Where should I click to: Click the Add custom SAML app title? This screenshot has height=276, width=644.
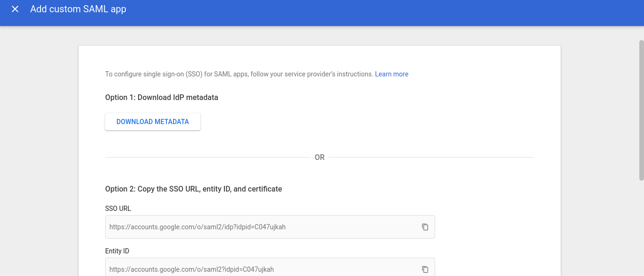coord(78,9)
